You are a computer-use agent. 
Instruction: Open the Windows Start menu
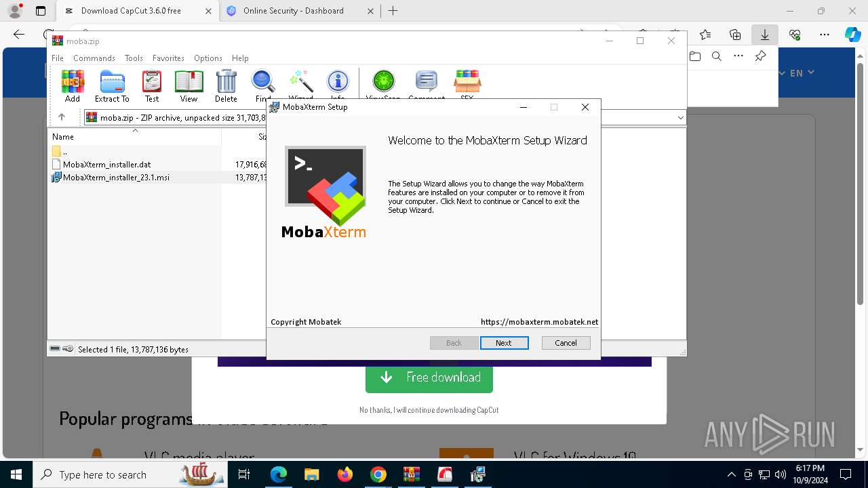coord(16,474)
